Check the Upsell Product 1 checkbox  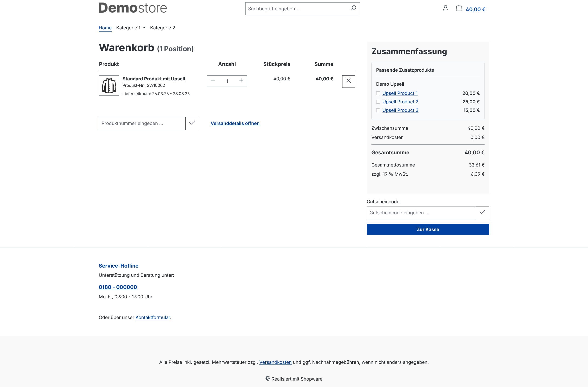point(378,93)
